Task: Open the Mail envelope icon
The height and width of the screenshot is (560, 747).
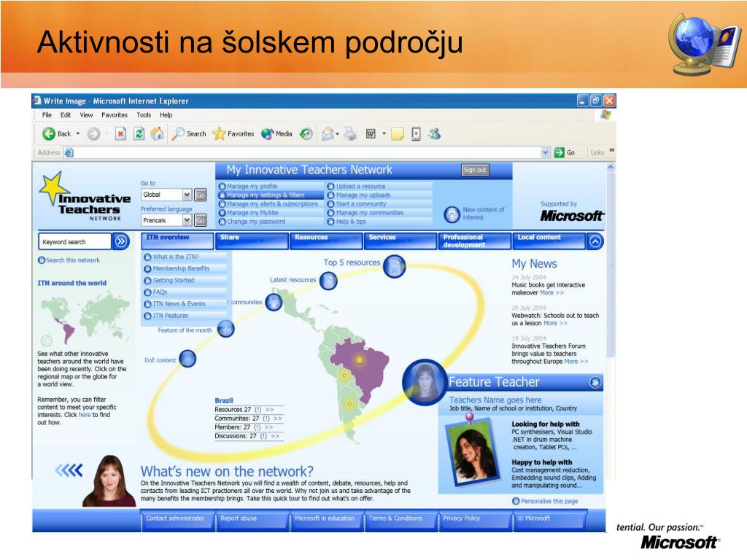Action: (328, 134)
